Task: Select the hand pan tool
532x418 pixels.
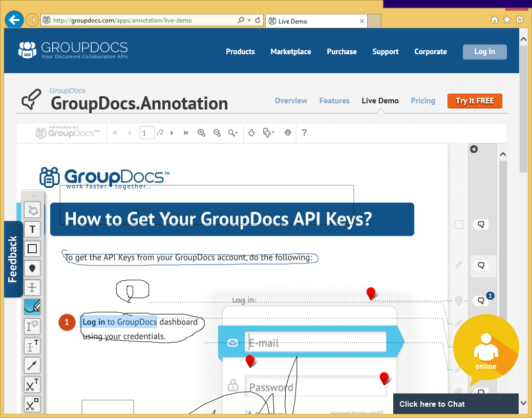Action: [x=32, y=210]
